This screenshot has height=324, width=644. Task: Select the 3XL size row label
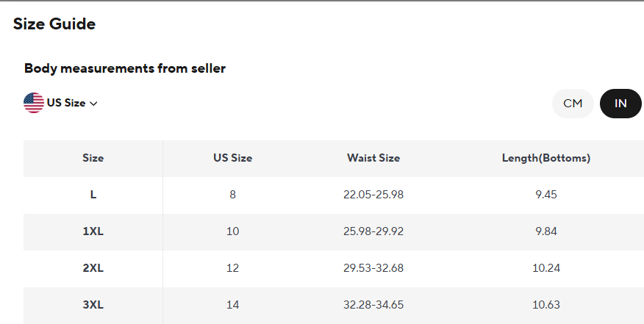tap(93, 305)
